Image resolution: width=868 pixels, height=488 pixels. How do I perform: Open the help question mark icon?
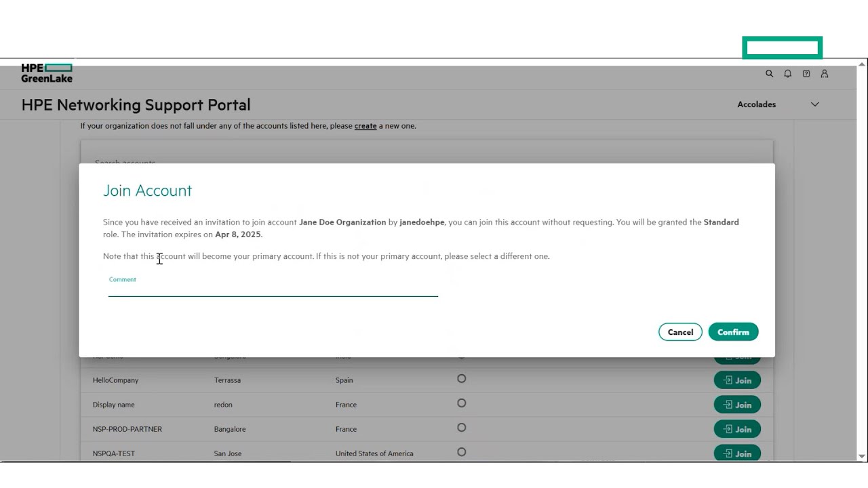click(806, 74)
